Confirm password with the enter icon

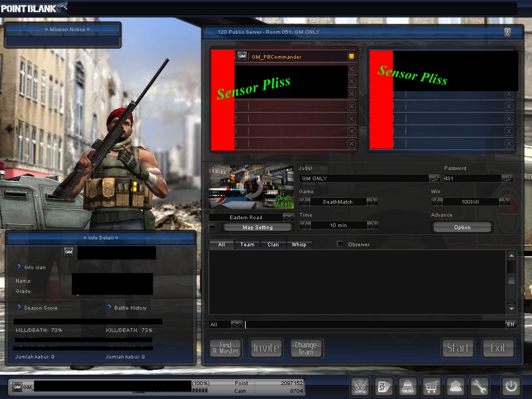[507, 178]
